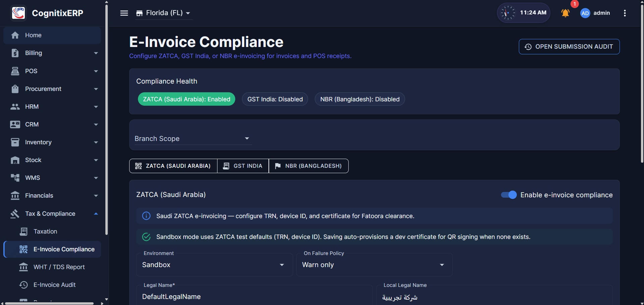This screenshot has width=644, height=305.
Task: Open the notifications bell
Action: 565,13
